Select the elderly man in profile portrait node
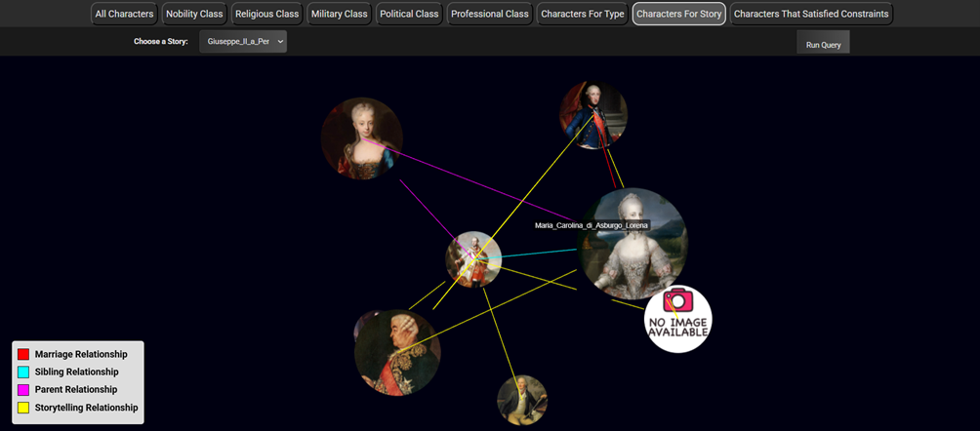 [397, 352]
